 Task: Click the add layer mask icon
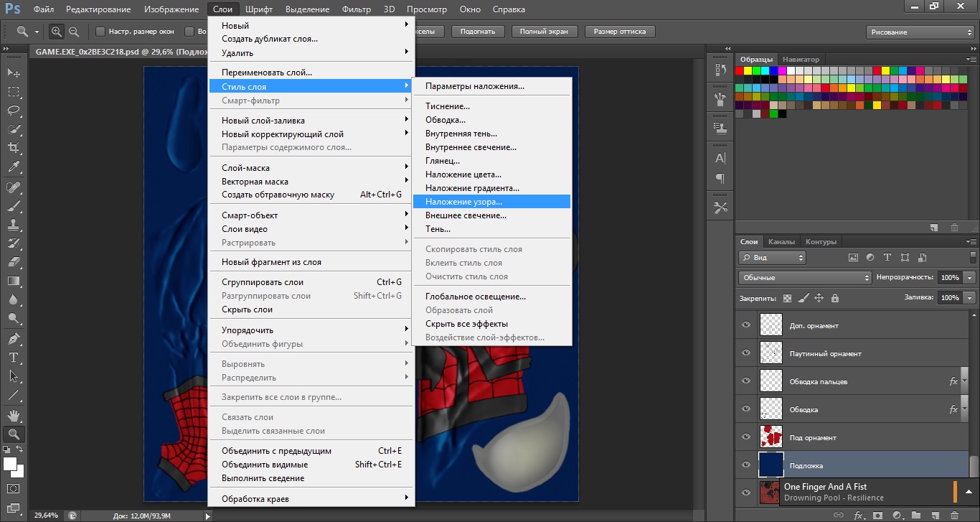point(877,515)
